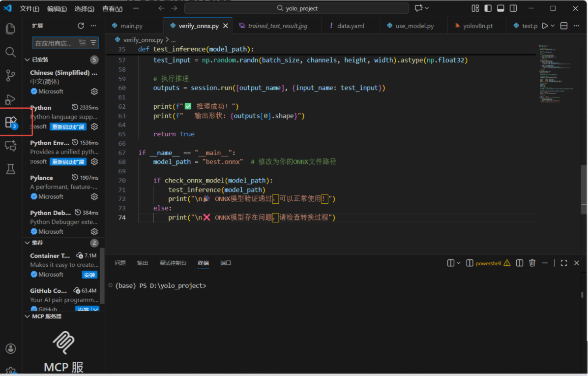Open run button dropdown arrow

(553, 26)
